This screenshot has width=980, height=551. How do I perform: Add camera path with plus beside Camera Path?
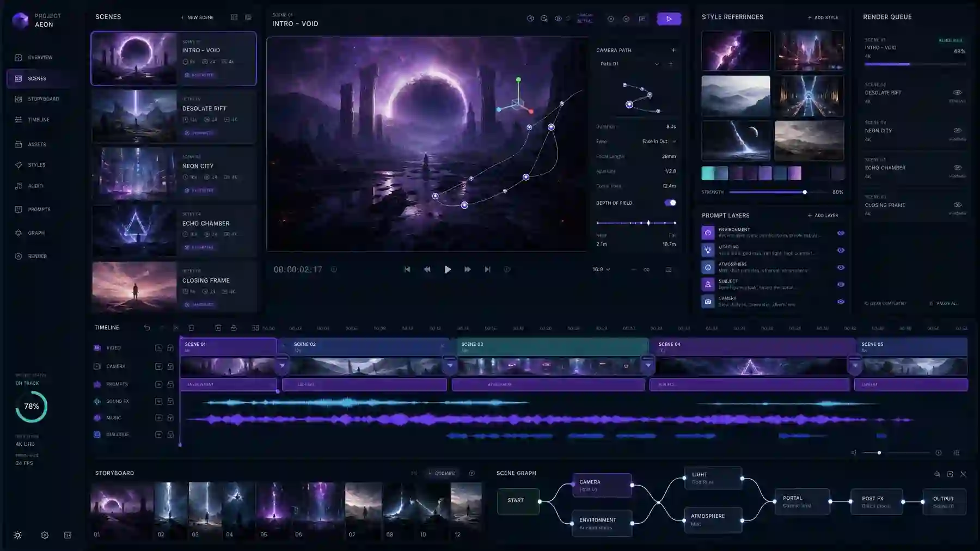click(x=673, y=50)
